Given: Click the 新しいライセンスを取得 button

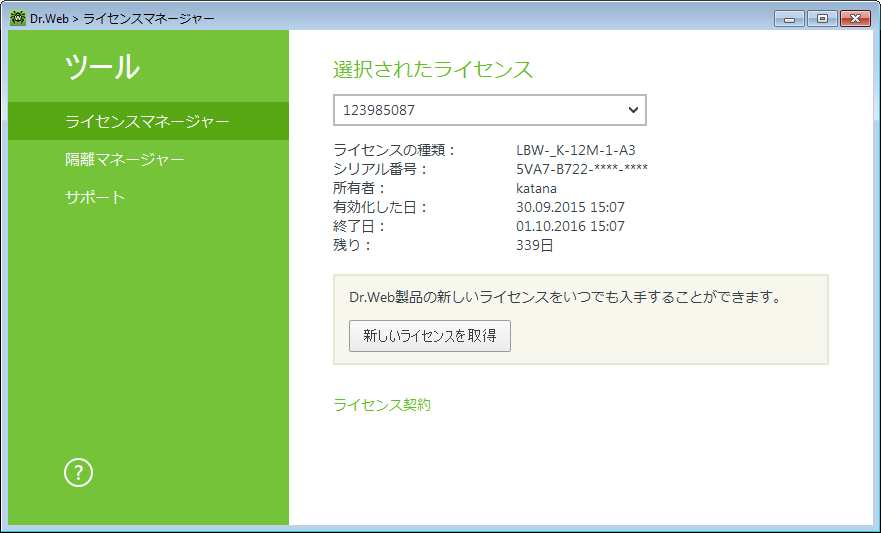Looking at the screenshot, I should (x=430, y=336).
